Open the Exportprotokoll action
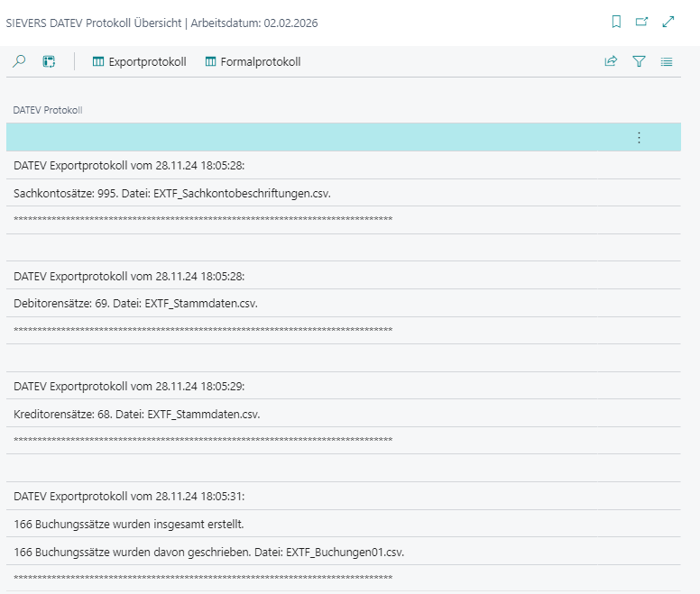Image resolution: width=700 pixels, height=594 pixels. [140, 62]
